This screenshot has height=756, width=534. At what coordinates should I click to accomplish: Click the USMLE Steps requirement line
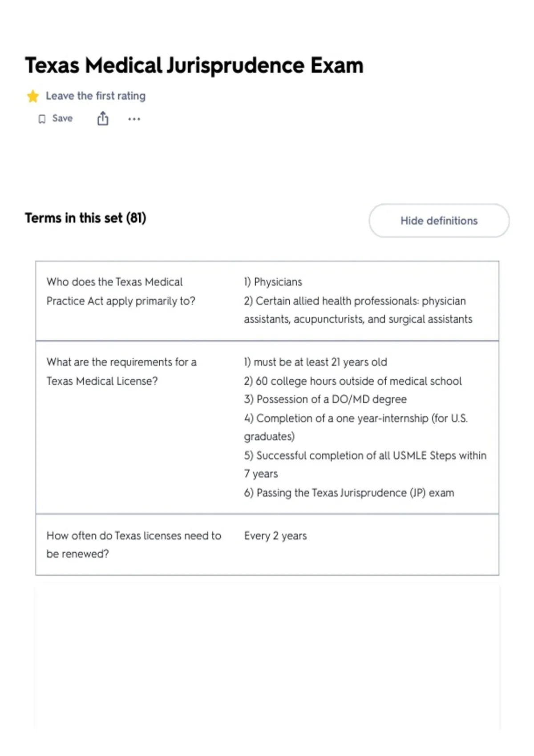point(365,465)
